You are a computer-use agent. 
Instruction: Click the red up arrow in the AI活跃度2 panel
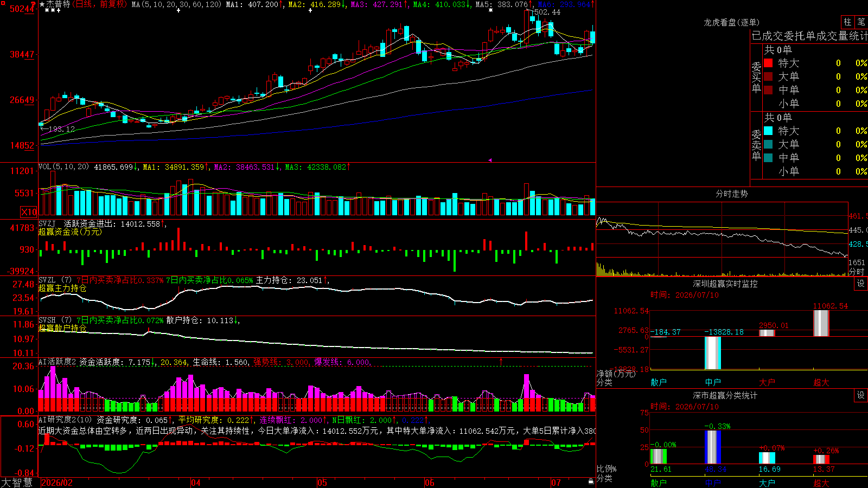pos(501,361)
